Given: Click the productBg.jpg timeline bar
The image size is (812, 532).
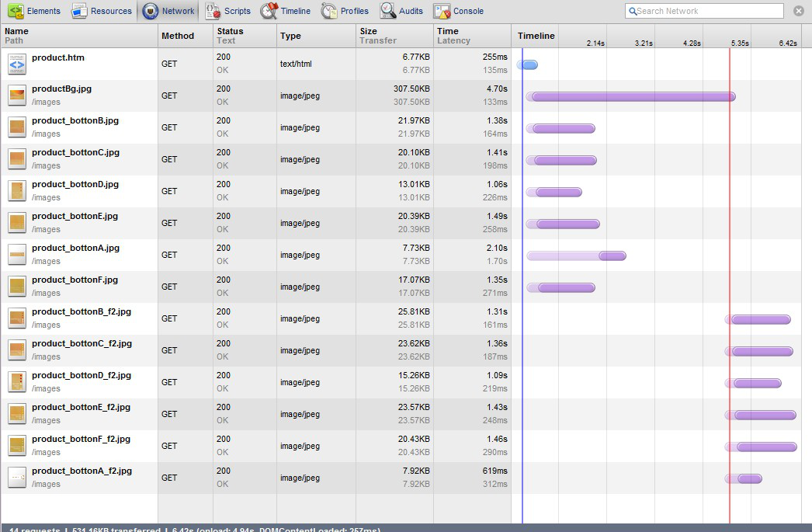Looking at the screenshot, I should (633, 97).
